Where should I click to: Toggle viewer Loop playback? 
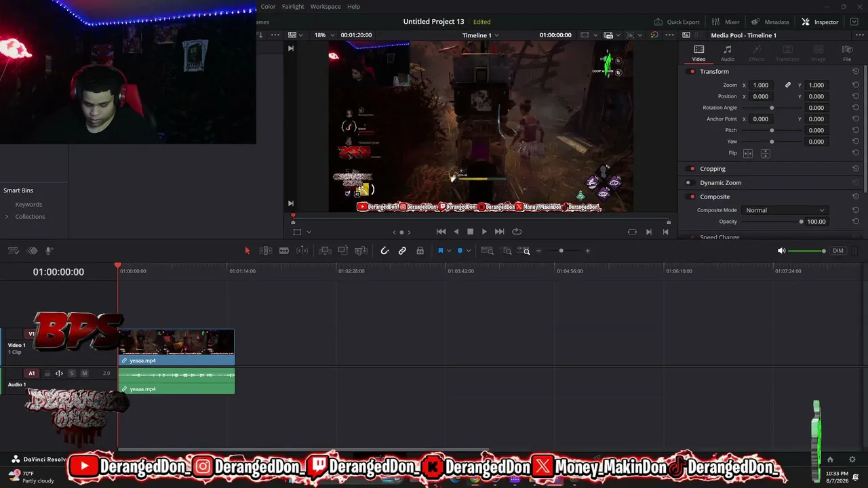tap(517, 232)
